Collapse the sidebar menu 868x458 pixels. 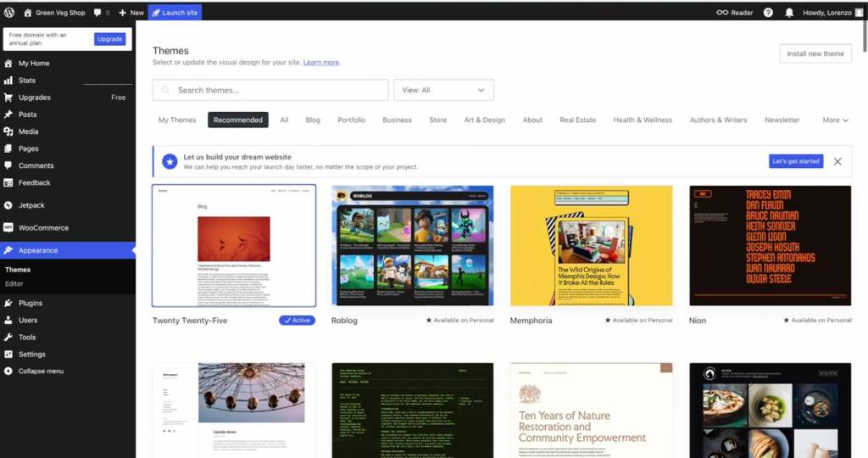click(x=41, y=371)
